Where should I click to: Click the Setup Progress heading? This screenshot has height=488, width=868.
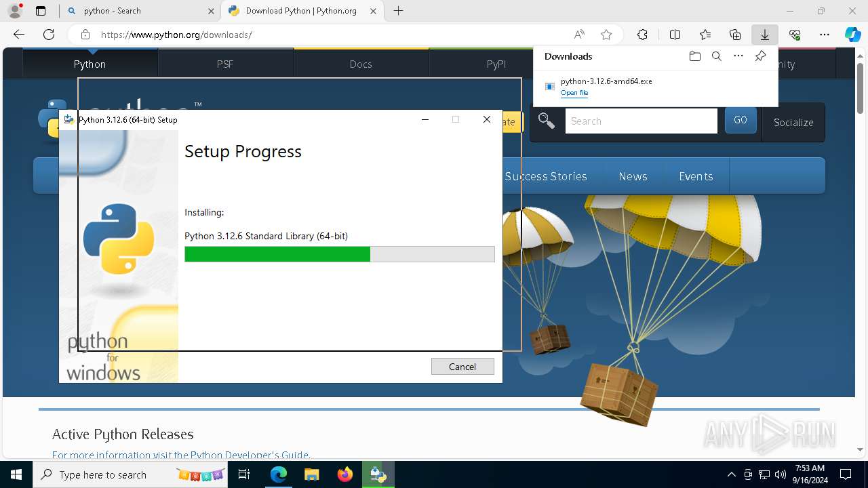[x=243, y=151]
